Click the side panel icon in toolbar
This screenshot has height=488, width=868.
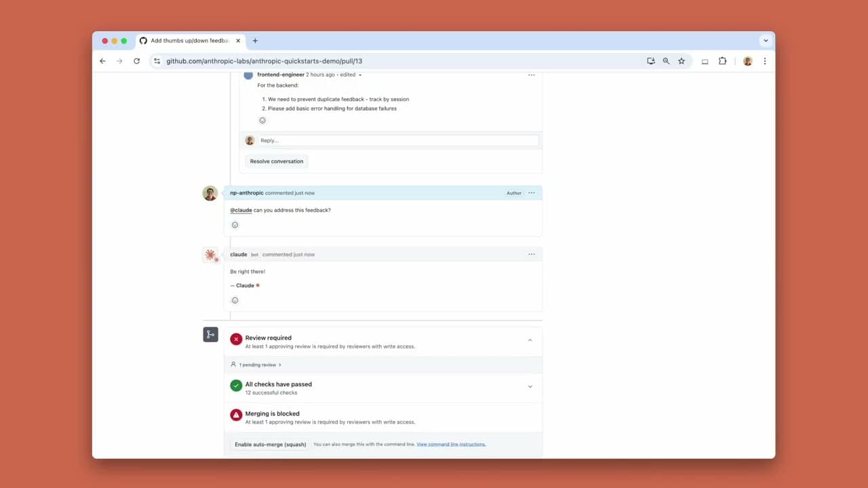(x=705, y=61)
